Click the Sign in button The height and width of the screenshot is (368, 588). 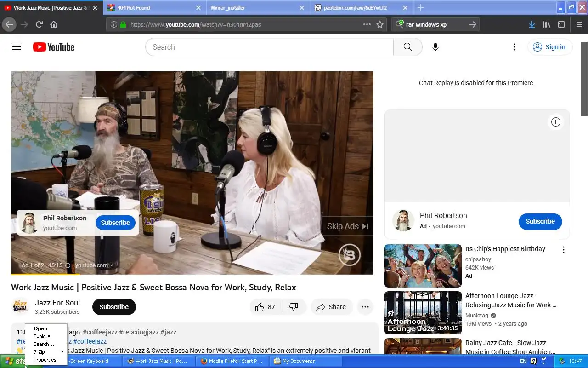[x=550, y=47]
